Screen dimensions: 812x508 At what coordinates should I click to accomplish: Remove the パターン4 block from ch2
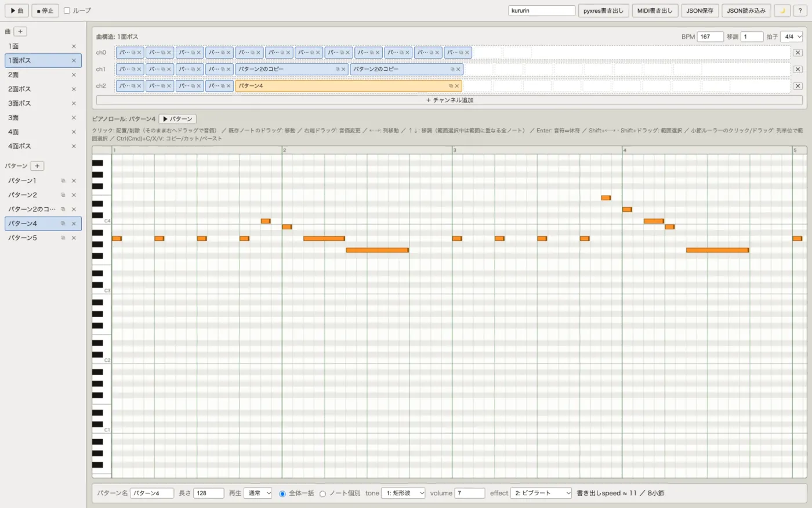[457, 86]
